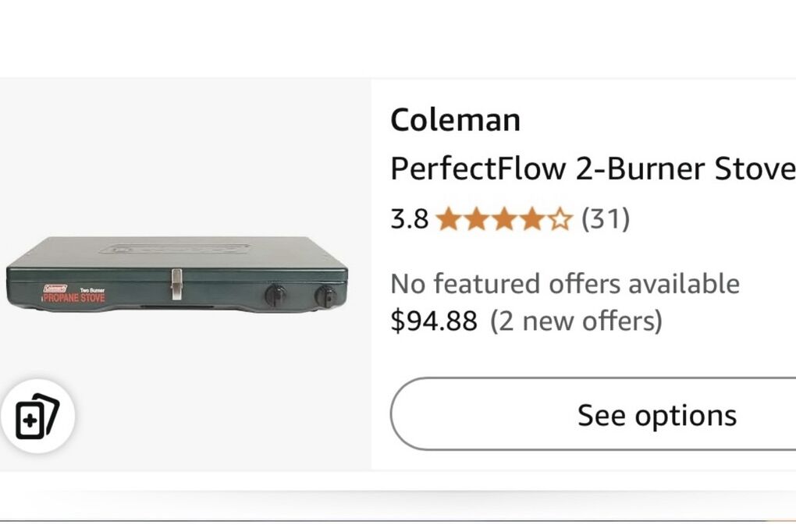Click the 3.8 rating number
The image size is (796, 532).
(x=409, y=219)
